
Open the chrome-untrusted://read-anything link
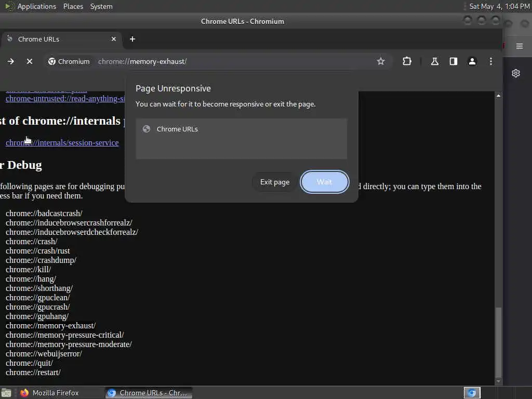coord(65,98)
